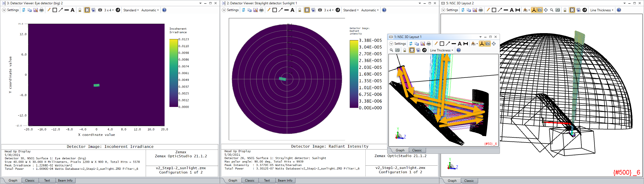
Task: Save the Eye detector viewer image
Action: tap(35, 10)
